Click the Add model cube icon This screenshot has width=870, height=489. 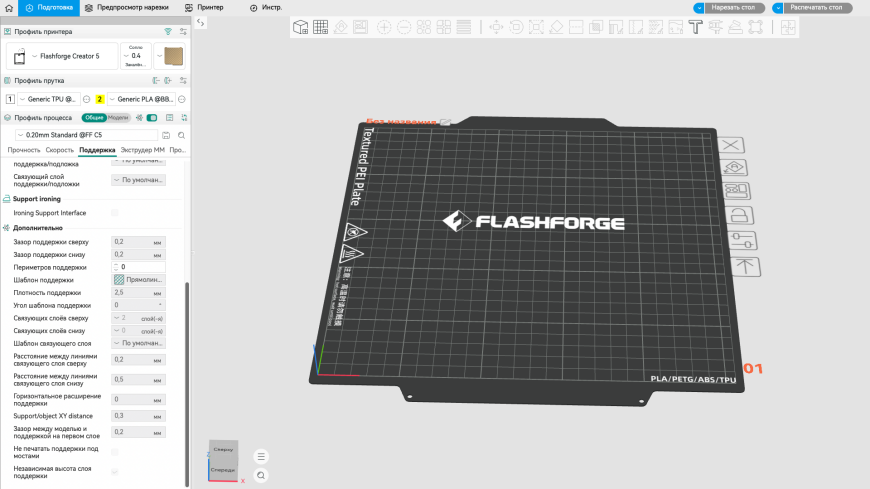[300, 27]
